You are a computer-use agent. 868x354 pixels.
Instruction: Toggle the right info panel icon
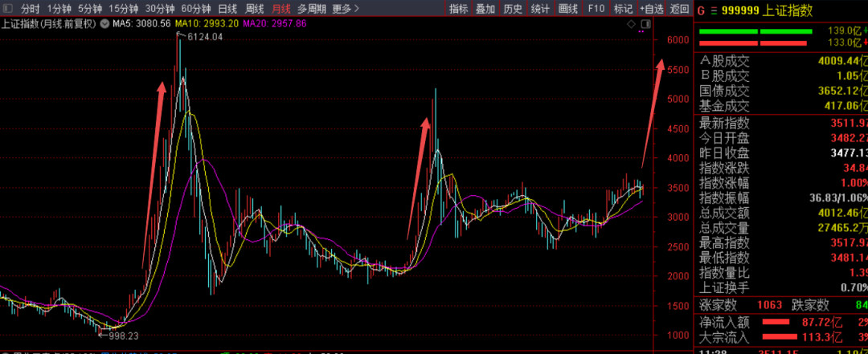[x=645, y=24]
